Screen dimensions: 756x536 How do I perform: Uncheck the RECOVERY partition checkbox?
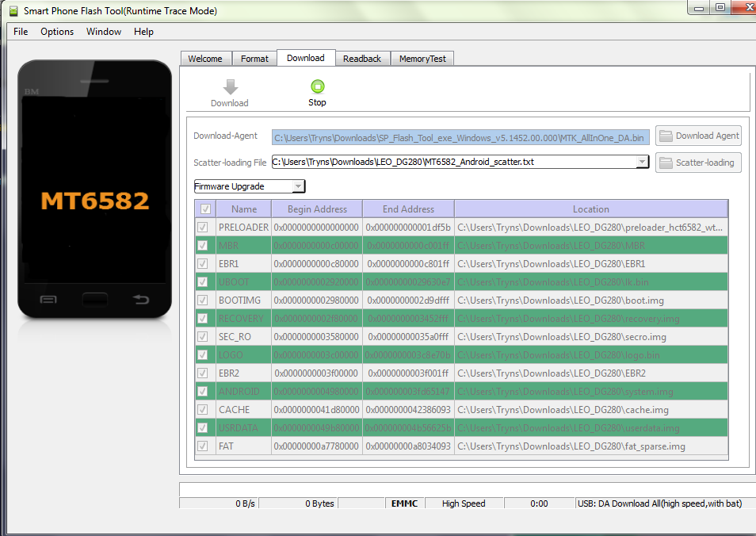tap(205, 319)
